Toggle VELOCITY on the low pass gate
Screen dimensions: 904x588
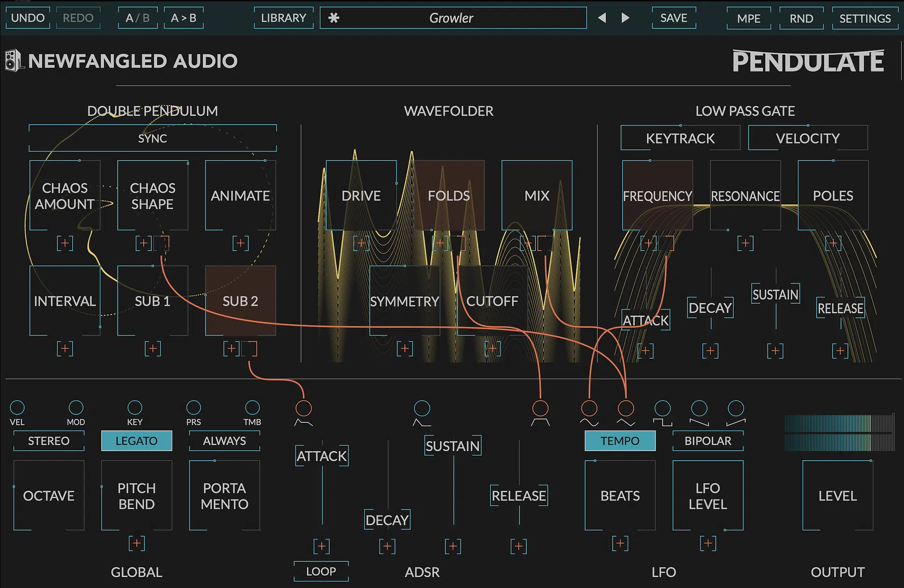point(808,138)
